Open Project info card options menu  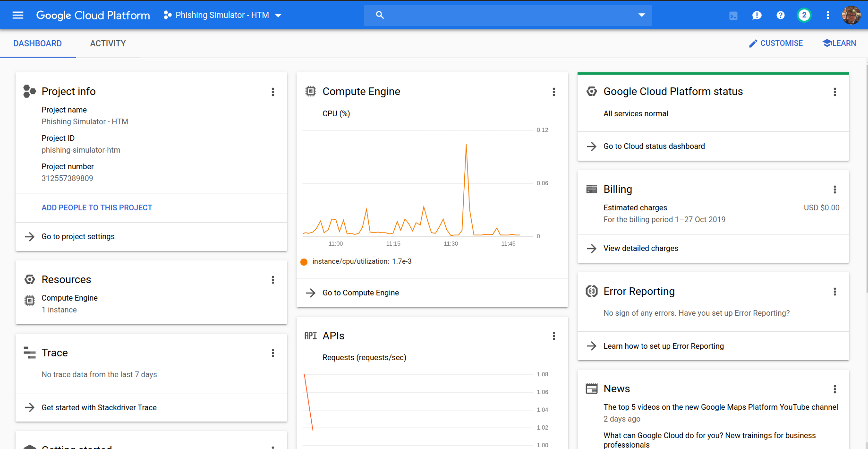pos(273,92)
